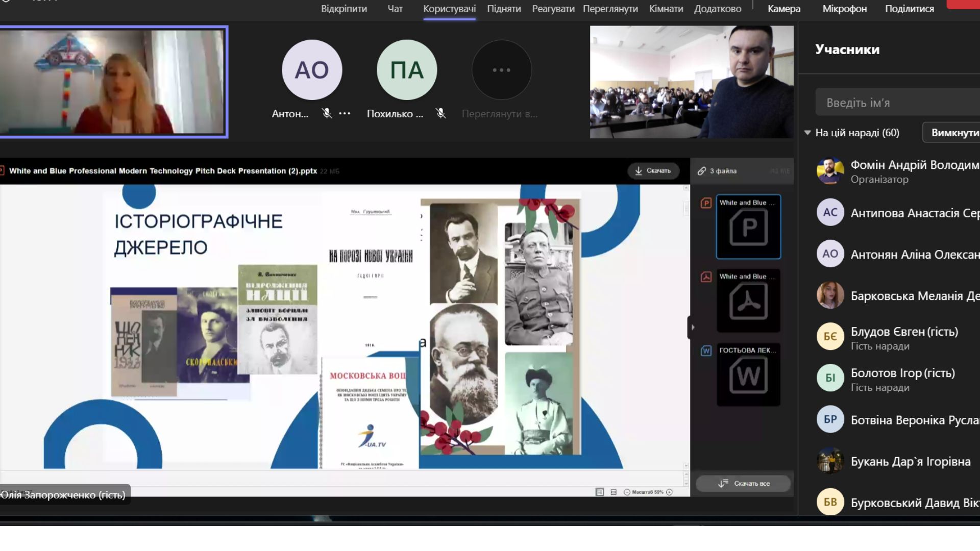This screenshot has width=980, height=551.
Task: Click the Вимкнути mute-all button
Action: click(951, 133)
